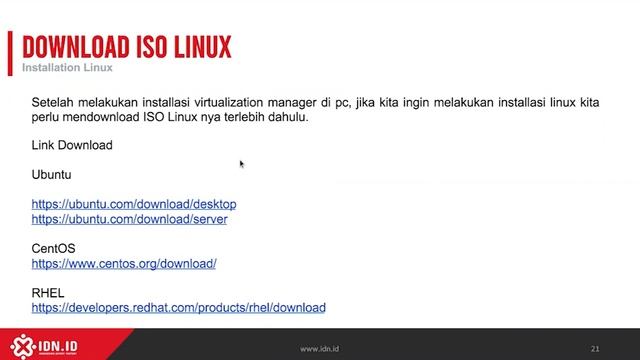Click the www.idn.id footer text

pyautogui.click(x=319, y=349)
